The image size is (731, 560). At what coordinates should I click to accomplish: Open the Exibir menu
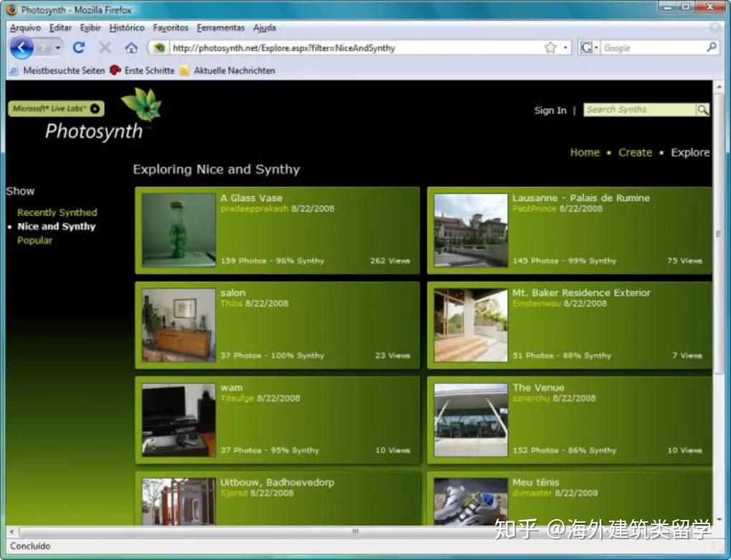[x=90, y=28]
